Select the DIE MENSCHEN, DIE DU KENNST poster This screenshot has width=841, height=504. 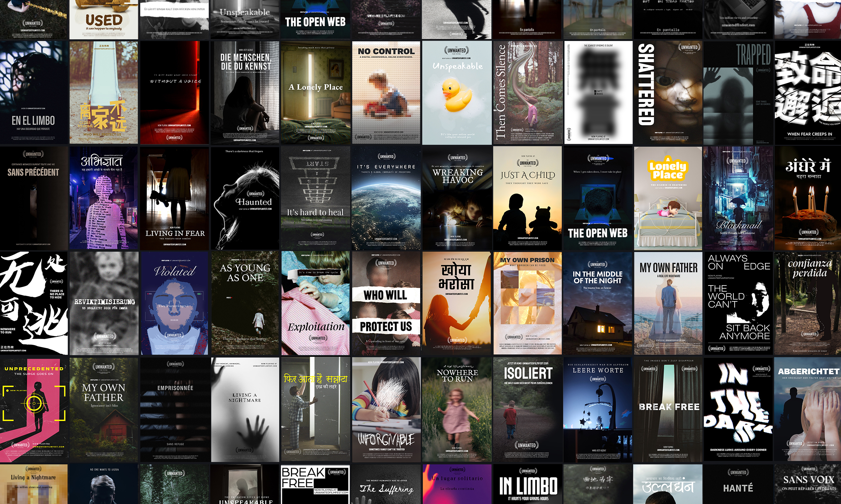pyautogui.click(x=245, y=93)
